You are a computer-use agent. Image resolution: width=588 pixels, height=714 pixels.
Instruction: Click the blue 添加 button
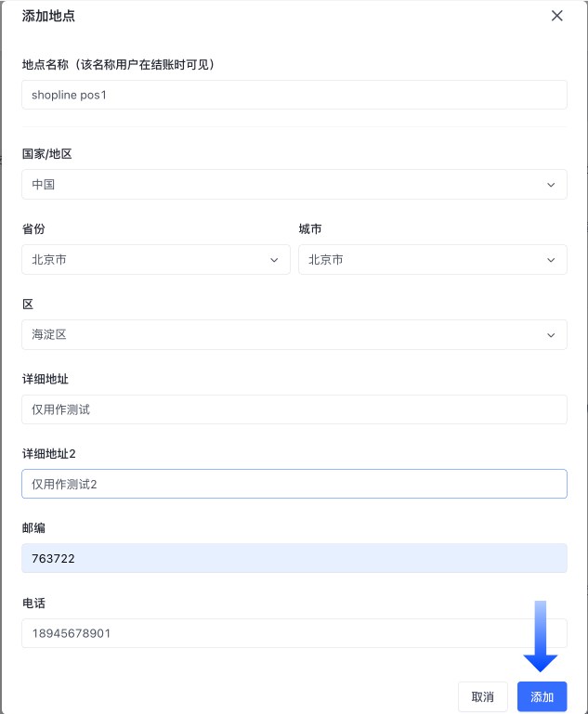tap(542, 697)
